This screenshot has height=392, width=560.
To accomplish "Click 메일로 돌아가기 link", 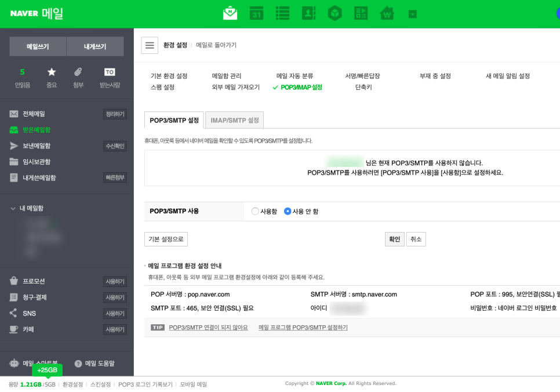I will coord(216,45).
